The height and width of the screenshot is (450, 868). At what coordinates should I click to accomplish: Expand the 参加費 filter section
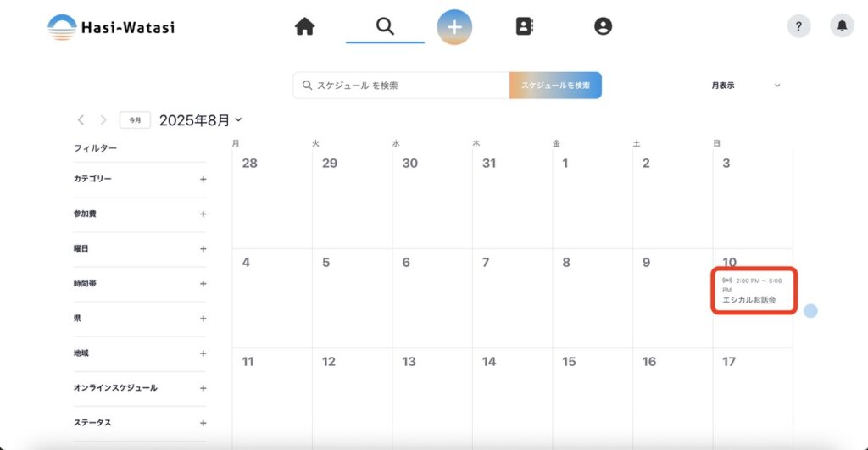tap(203, 214)
